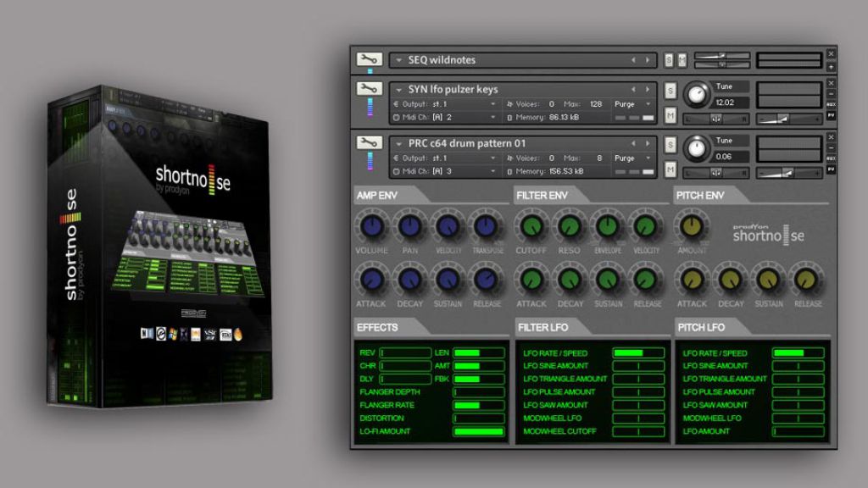Screen dimensions: 868x488
Task: Adjust the FLANGER RATE slider
Action: coord(479,406)
